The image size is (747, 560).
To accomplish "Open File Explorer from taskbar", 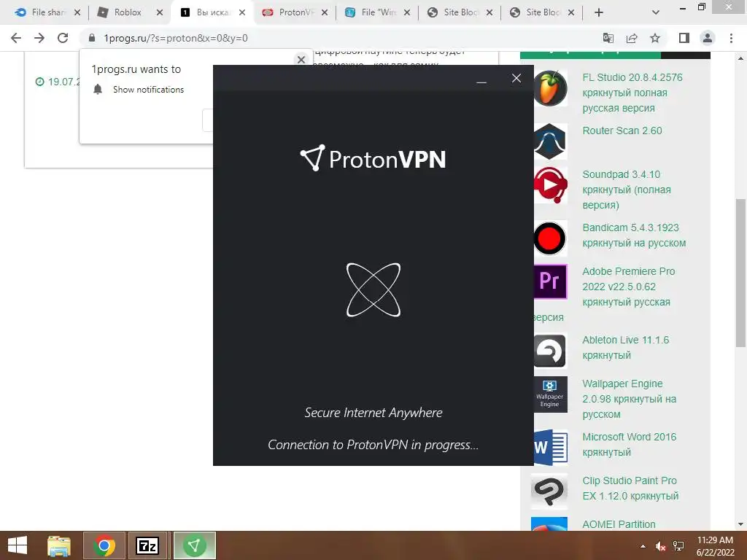I will (x=58, y=545).
